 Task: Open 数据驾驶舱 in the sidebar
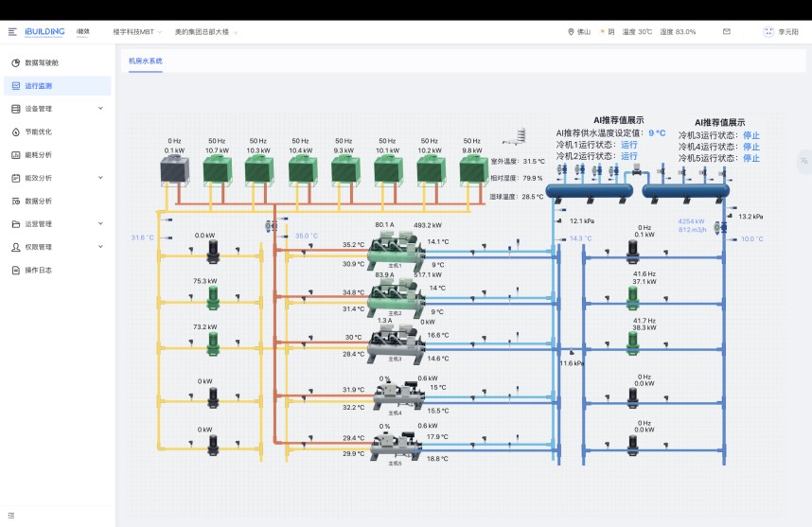tap(41, 62)
